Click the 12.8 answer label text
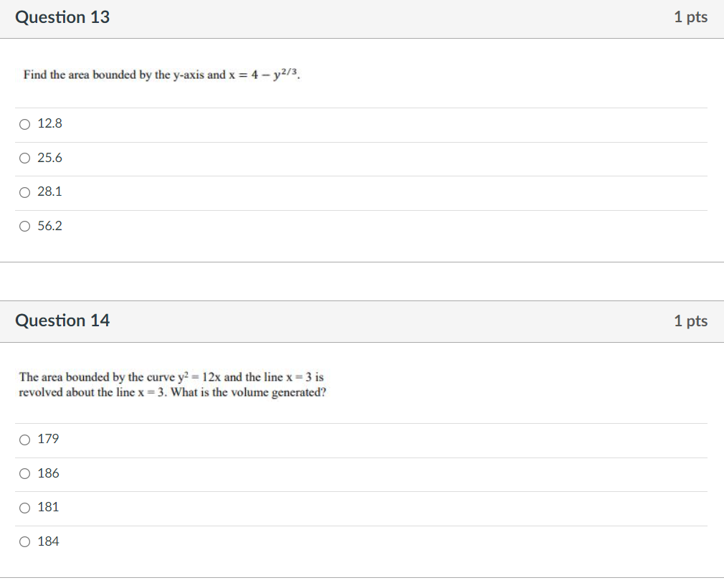This screenshot has height=588, width=724. tap(49, 123)
